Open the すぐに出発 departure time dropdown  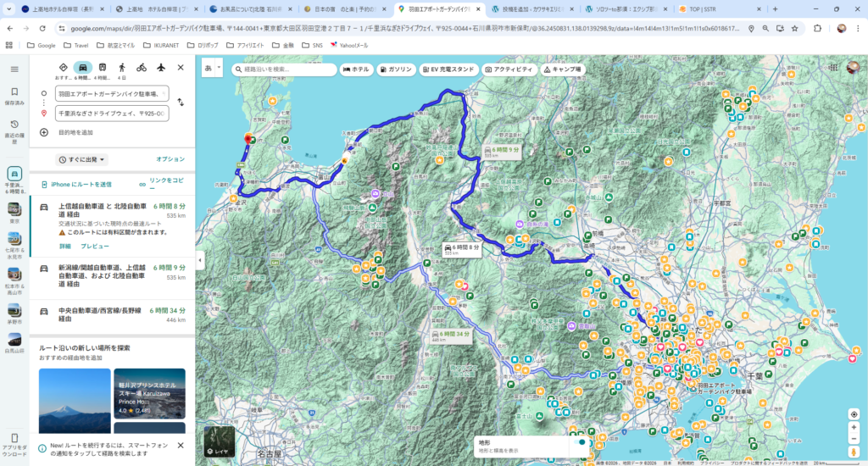(82, 159)
